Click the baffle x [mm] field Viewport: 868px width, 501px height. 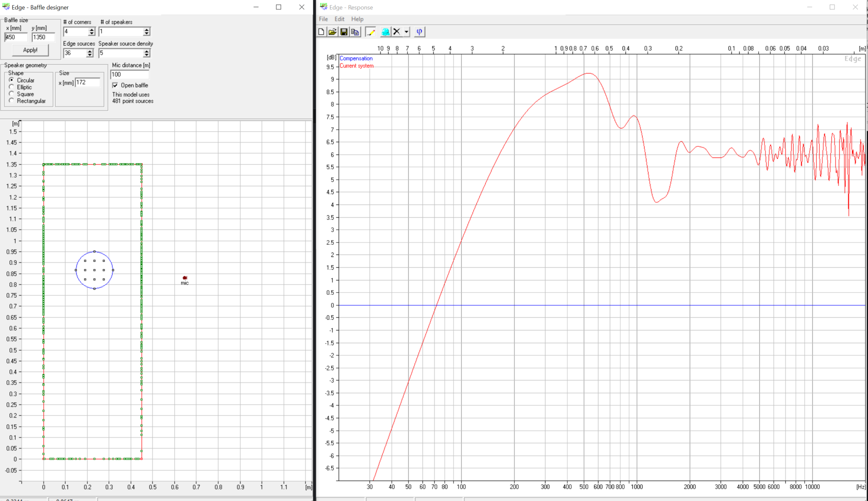[x=16, y=37]
